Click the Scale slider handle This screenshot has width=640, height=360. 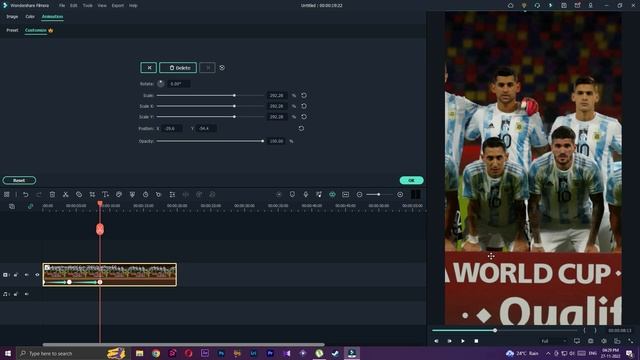234,96
